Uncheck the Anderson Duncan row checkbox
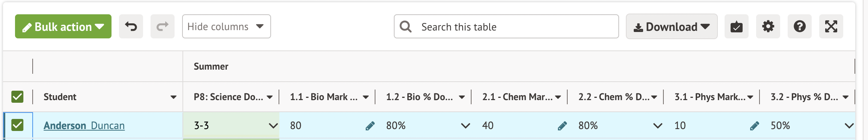Screen dimensions: 868x140 [x=17, y=125]
